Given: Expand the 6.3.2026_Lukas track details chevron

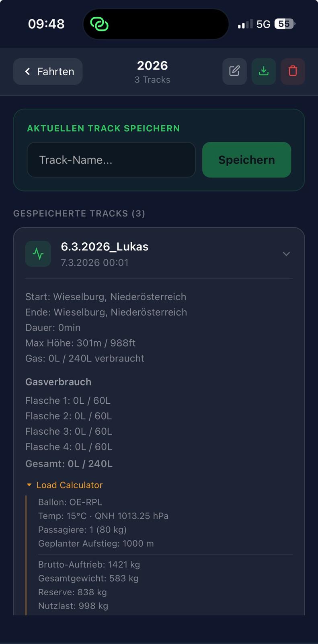Looking at the screenshot, I should coord(286,254).
